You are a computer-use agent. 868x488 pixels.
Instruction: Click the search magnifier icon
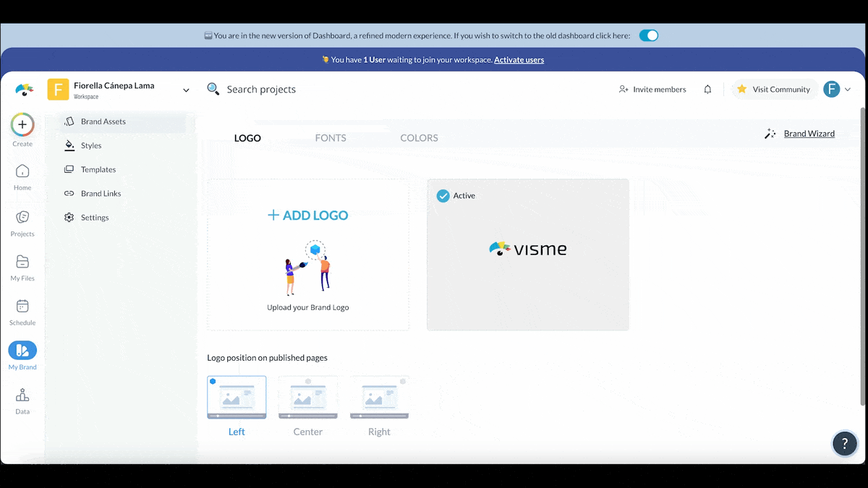(213, 89)
